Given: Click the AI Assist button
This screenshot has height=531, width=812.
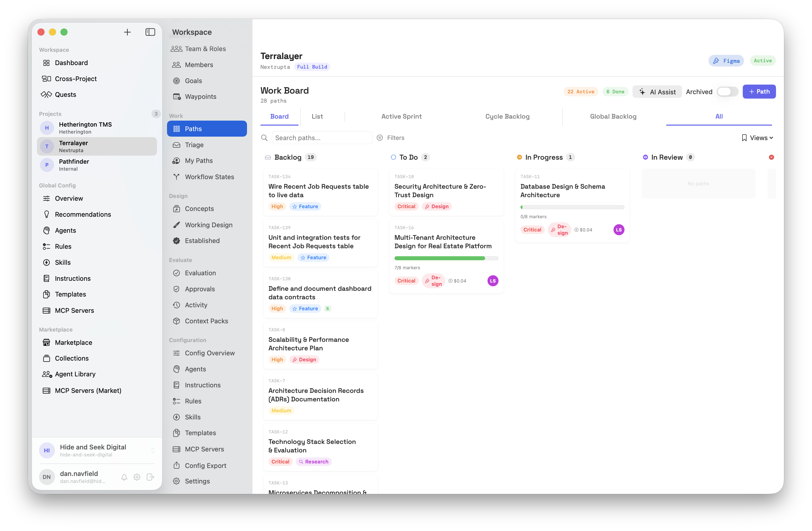Looking at the screenshot, I should click(x=657, y=92).
